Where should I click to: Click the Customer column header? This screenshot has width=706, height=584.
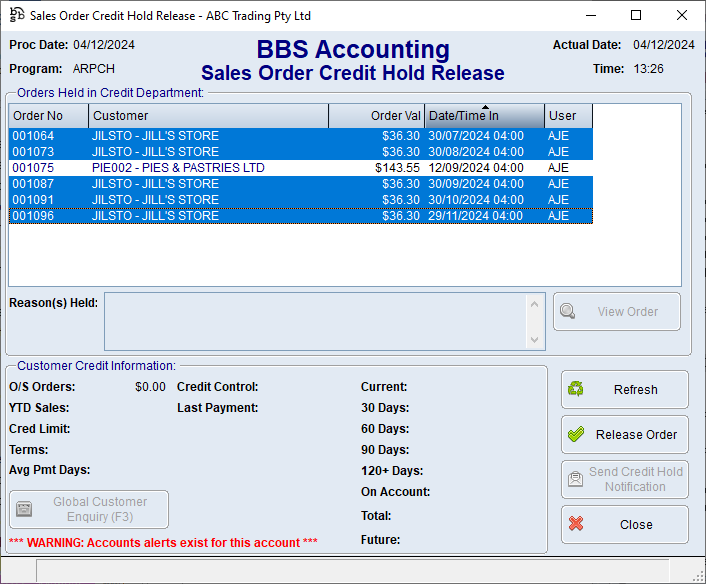click(x=207, y=116)
